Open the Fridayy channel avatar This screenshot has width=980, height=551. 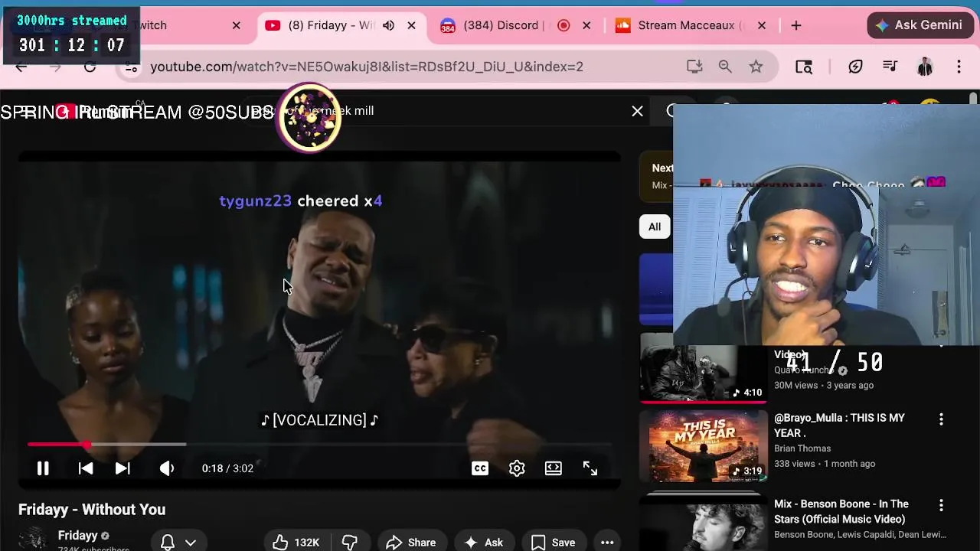[x=33, y=540]
